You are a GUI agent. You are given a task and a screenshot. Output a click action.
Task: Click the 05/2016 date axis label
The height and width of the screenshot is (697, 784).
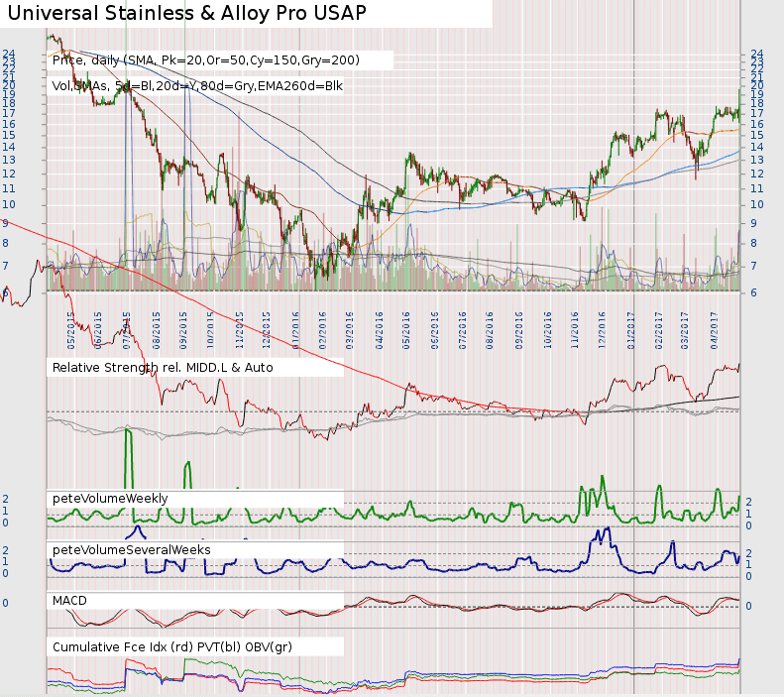[406, 330]
